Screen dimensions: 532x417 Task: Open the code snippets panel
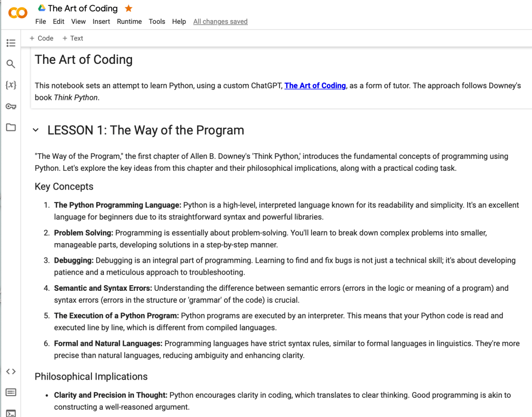(x=11, y=371)
